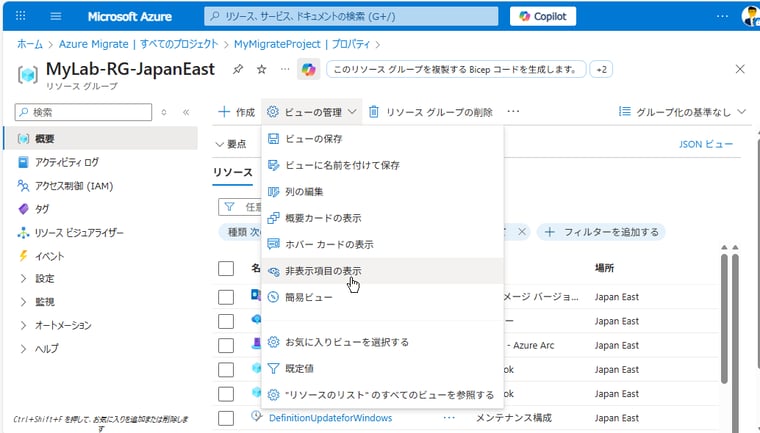Choose 列の編集 menu item

[382, 192]
